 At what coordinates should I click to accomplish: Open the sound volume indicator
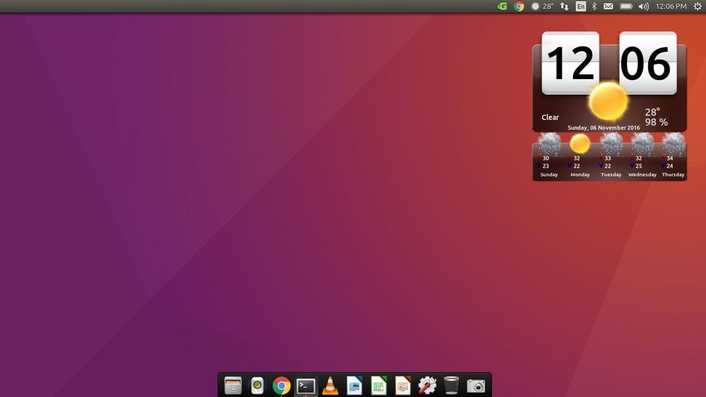[x=644, y=6]
